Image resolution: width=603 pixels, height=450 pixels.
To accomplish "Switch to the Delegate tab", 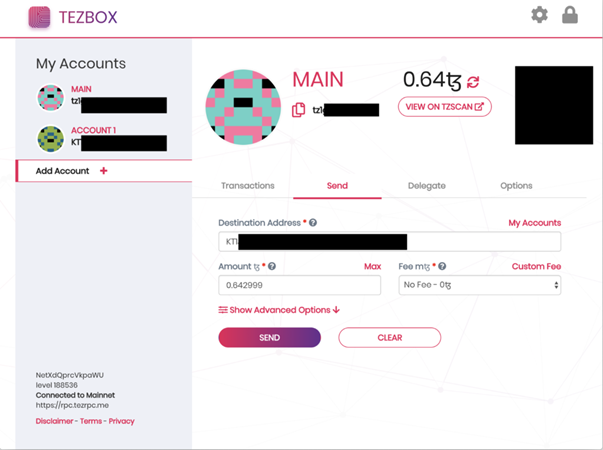I will click(x=427, y=186).
